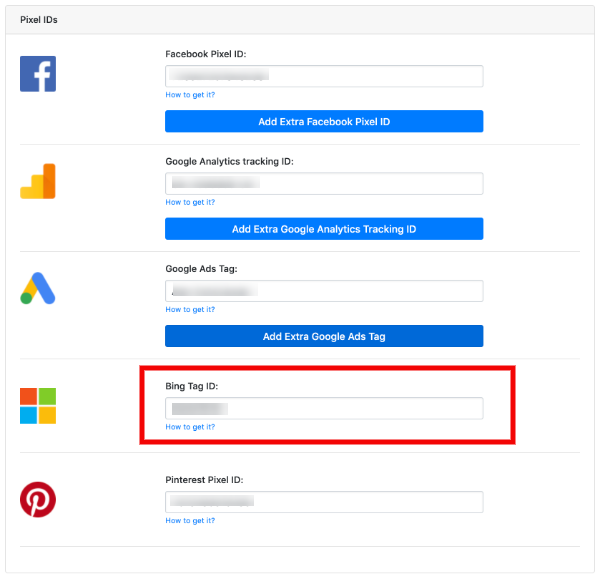The height and width of the screenshot is (579, 600).
Task: Open 'How to get it?' under Pinterest Pixel ID
Action: click(x=190, y=520)
